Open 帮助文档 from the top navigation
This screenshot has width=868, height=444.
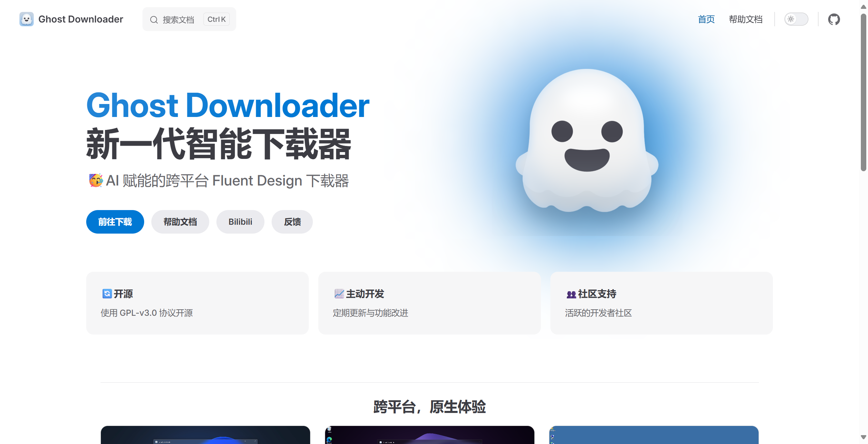(x=745, y=19)
